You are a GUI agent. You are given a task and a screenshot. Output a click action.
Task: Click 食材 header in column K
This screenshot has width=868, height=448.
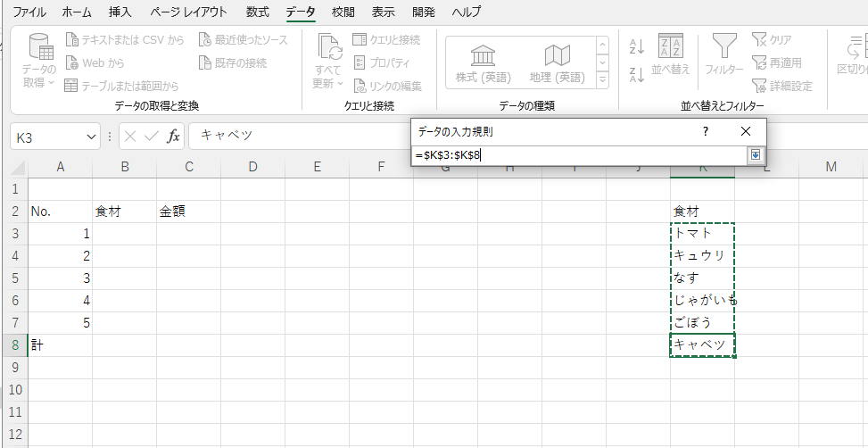pyautogui.click(x=702, y=211)
